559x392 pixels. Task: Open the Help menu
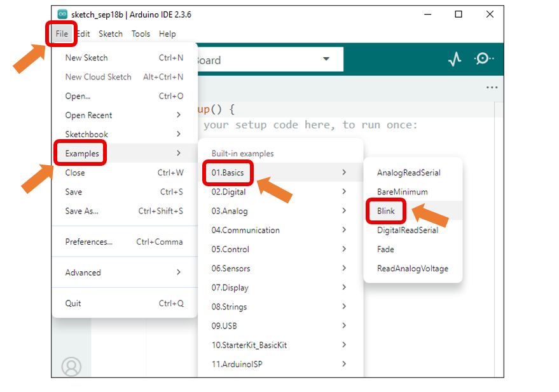pos(167,34)
